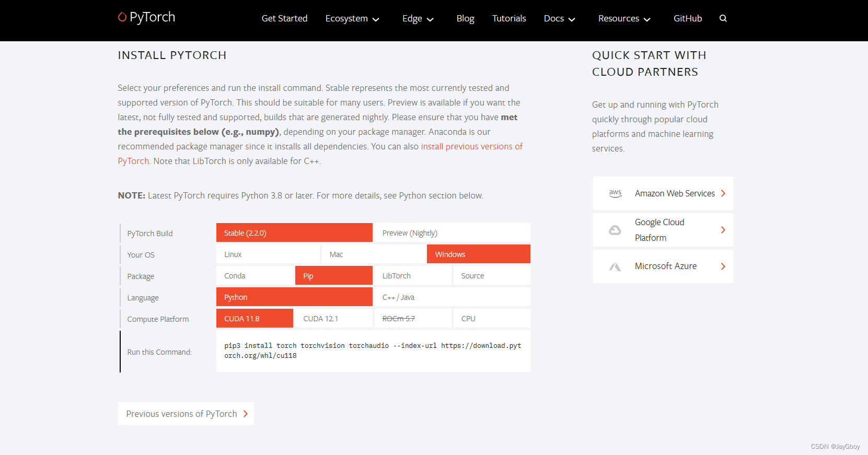Image resolution: width=868 pixels, height=455 pixels.
Task: Select the CUDA 12.1 compute platform
Action: [x=334, y=319]
